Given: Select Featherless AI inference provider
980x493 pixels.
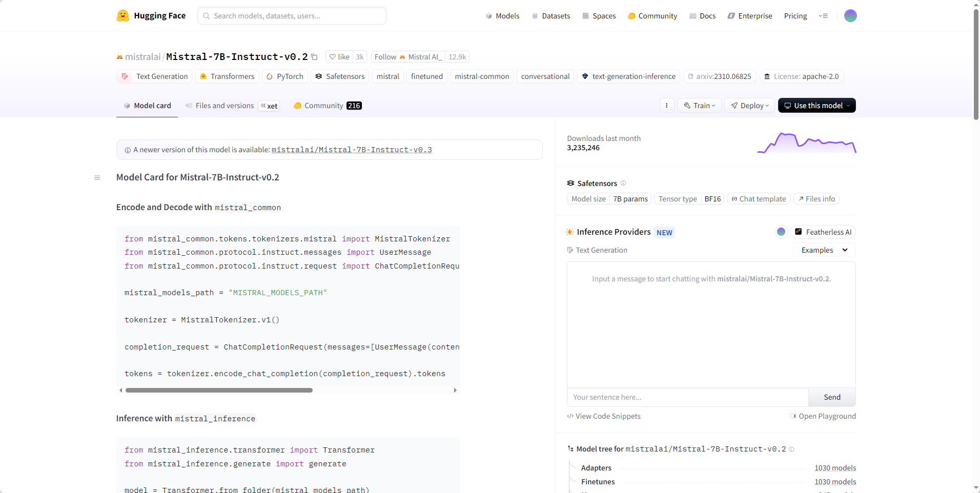Looking at the screenshot, I should click(823, 232).
